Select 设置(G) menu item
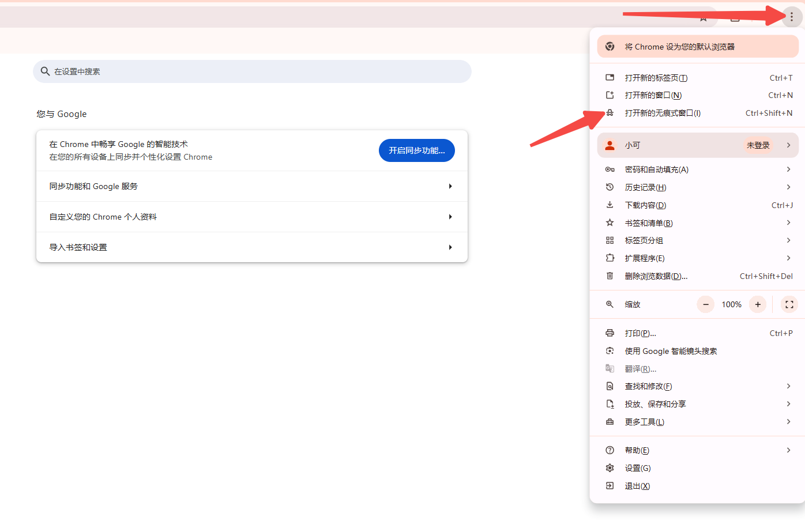 (698, 468)
